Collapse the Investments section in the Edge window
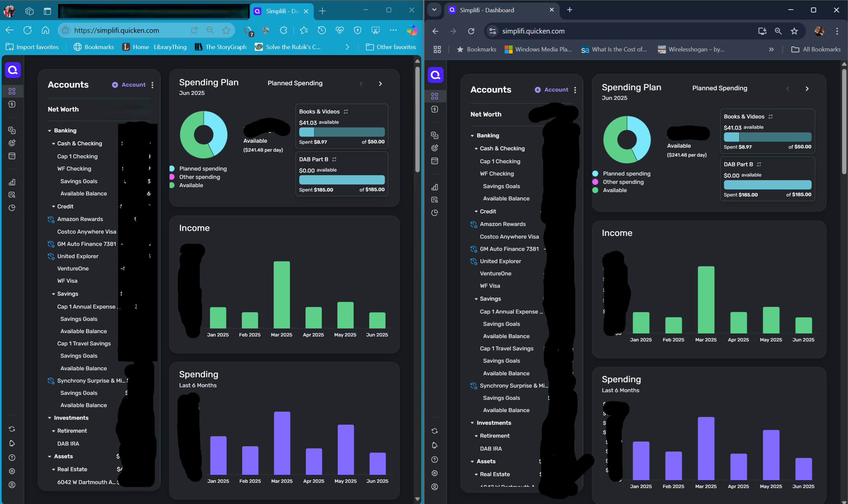Screen dimensions: 848x504 [x=49, y=418]
